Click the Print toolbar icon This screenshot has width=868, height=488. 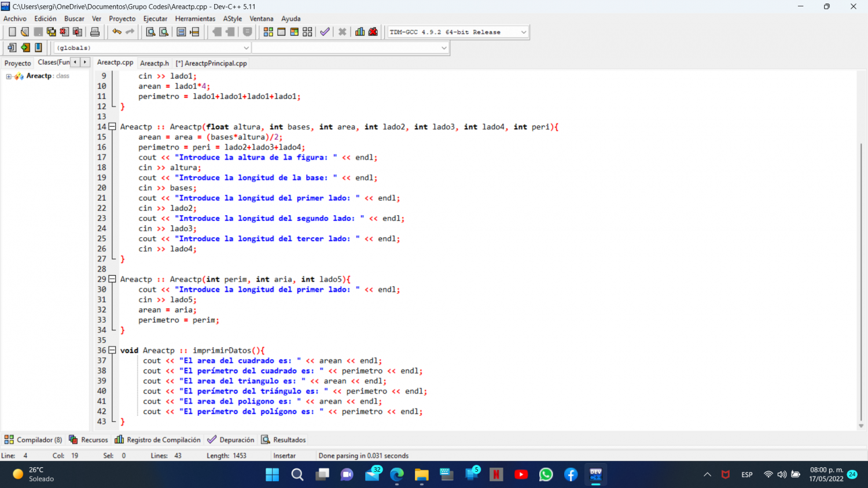(95, 32)
